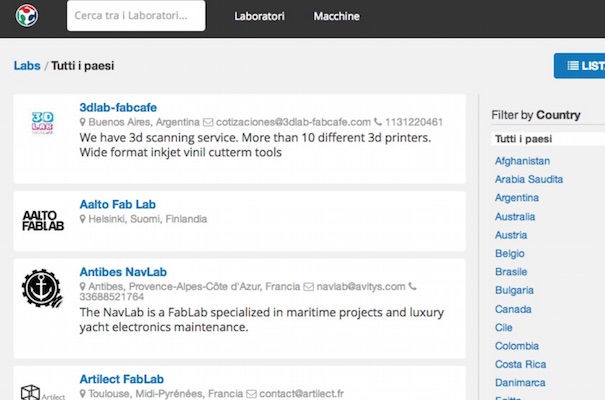605x400 pixels.
Task: Click the Fab Lab logo in header
Action: (x=27, y=16)
